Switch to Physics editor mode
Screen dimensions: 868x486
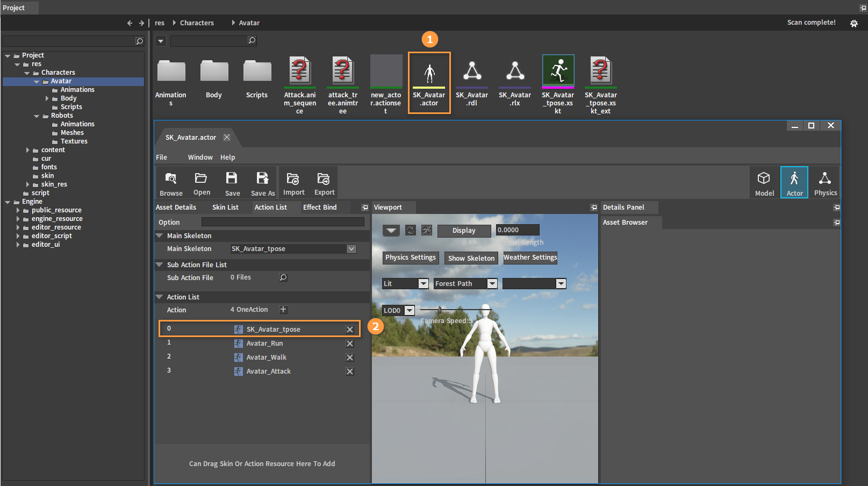tap(825, 183)
